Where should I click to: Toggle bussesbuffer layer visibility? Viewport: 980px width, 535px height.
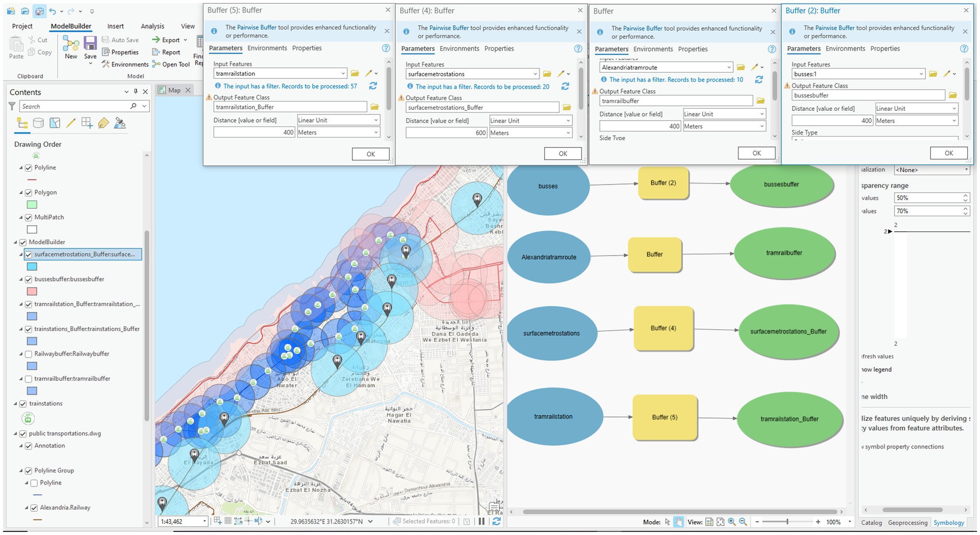pos(29,279)
